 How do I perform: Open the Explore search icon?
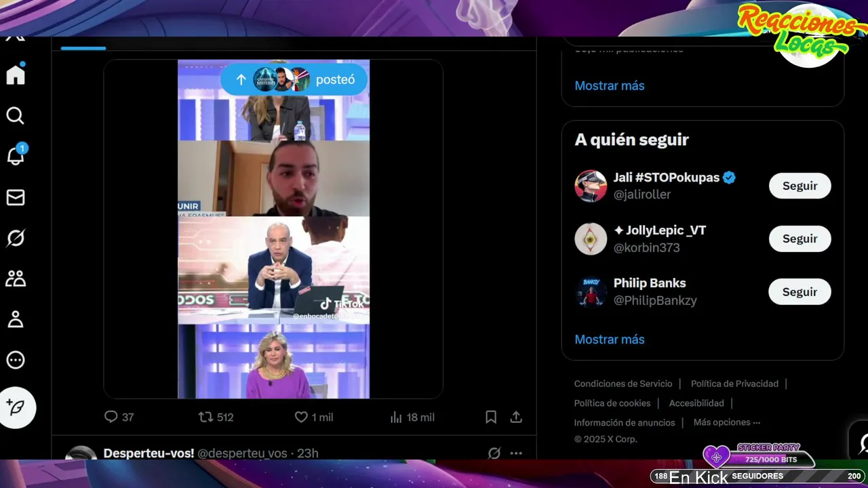16,116
